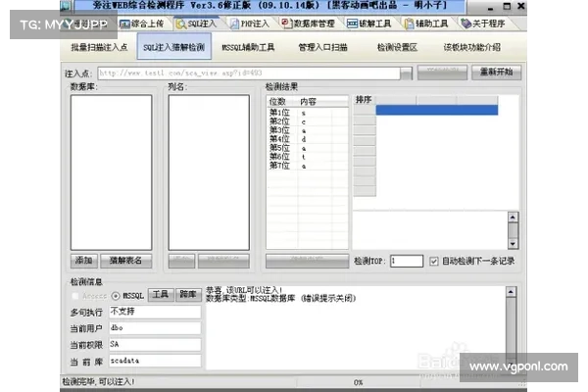Click the 当前库 field showing scadata
The width and height of the screenshot is (588, 392).
[155, 361]
